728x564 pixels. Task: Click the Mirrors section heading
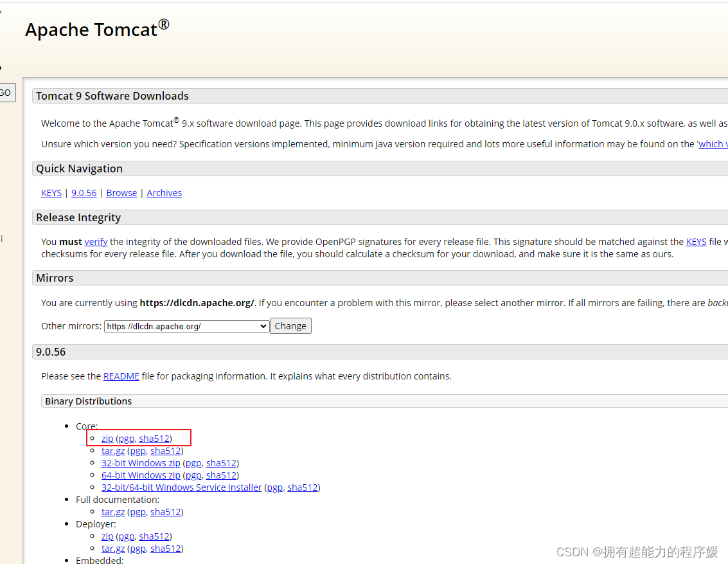[x=55, y=278]
